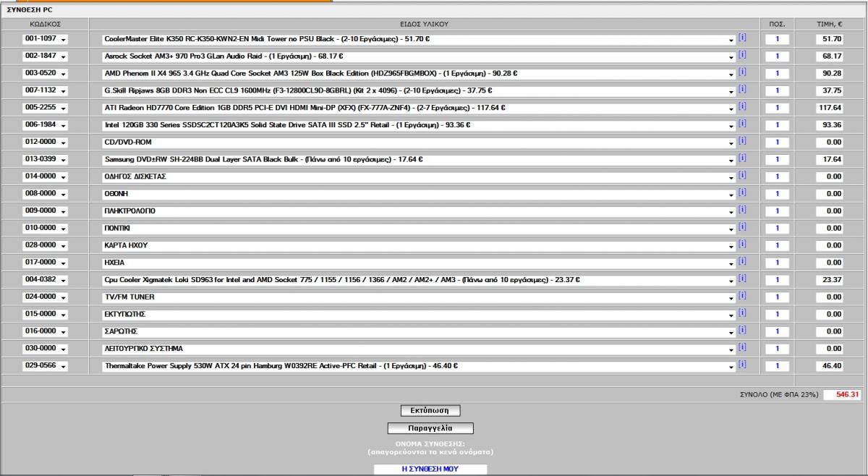Click info icon beside ΟΘΟΝΗ row
The image size is (868, 476).
click(742, 193)
